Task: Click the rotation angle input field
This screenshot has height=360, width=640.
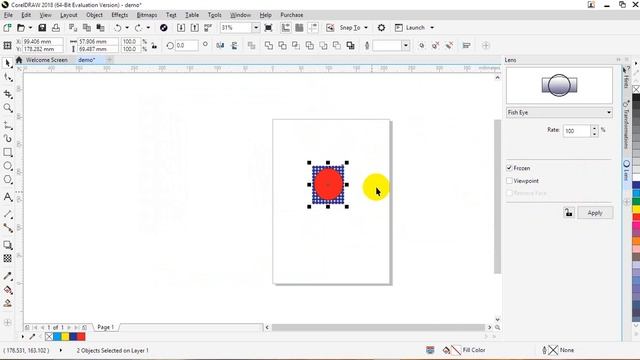Action: point(187,45)
